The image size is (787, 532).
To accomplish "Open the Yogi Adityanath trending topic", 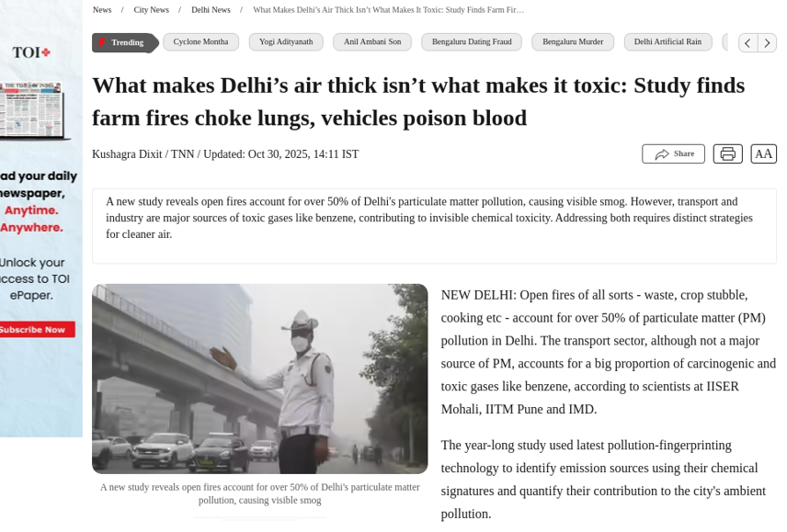I will point(286,42).
